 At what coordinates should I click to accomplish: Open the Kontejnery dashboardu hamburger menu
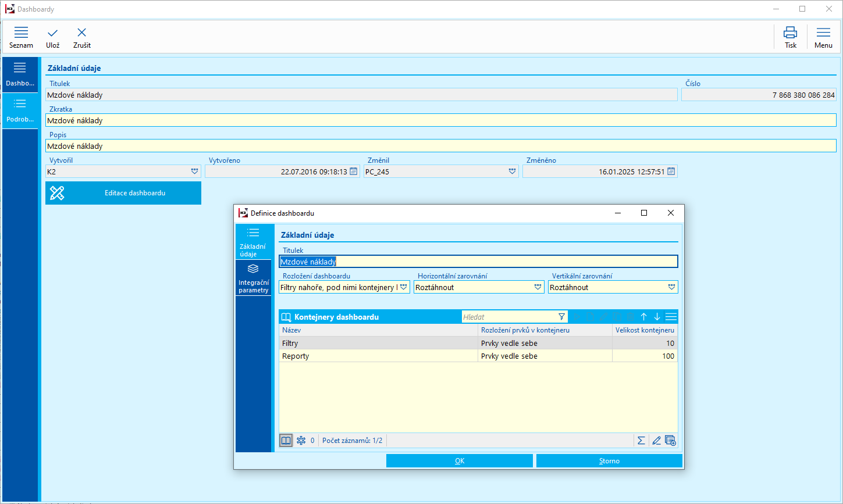(x=671, y=317)
